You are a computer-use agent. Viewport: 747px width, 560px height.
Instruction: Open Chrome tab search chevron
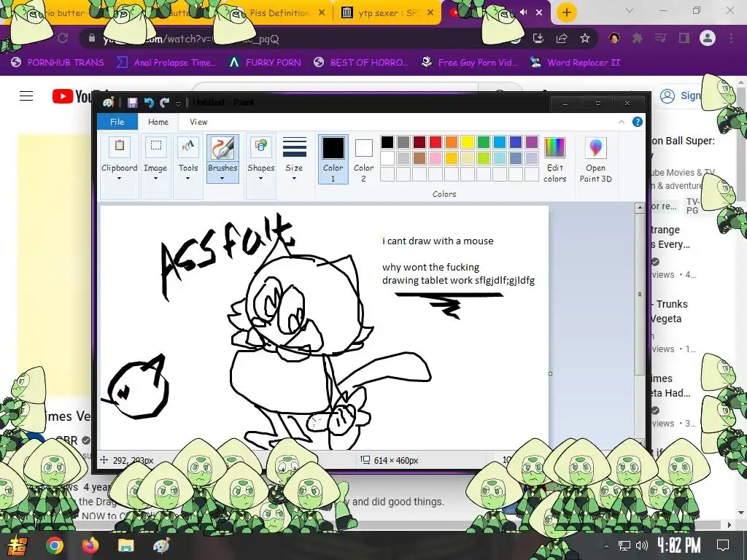point(630,10)
